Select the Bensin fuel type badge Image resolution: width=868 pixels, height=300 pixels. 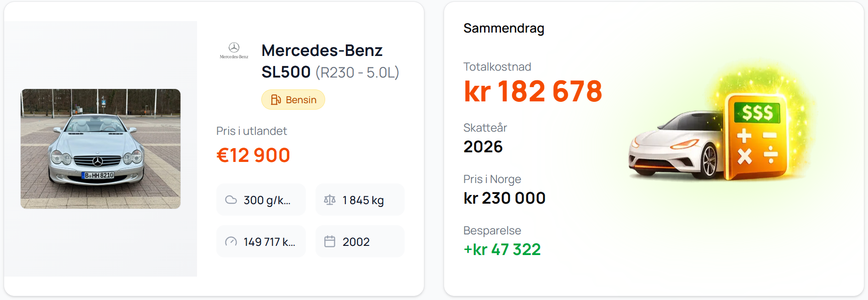point(293,100)
